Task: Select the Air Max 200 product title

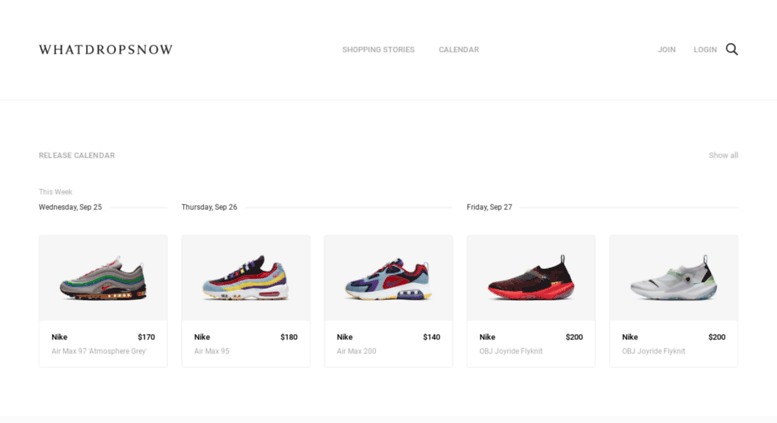Action: coord(356,351)
